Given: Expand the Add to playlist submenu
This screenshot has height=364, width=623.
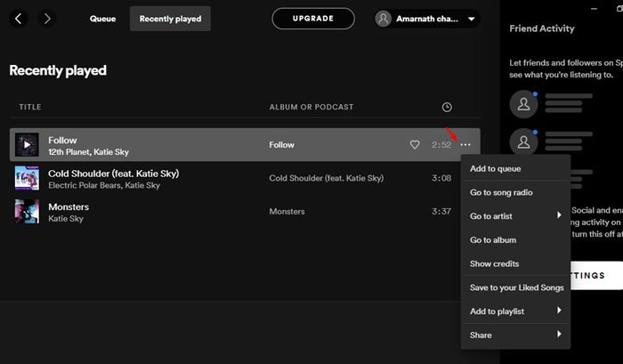Looking at the screenshot, I should pyautogui.click(x=515, y=311).
